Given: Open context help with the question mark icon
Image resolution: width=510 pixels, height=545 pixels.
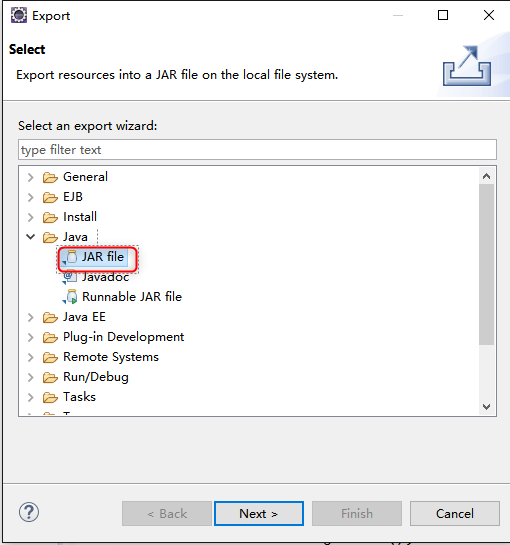Looking at the screenshot, I should pyautogui.click(x=29, y=512).
